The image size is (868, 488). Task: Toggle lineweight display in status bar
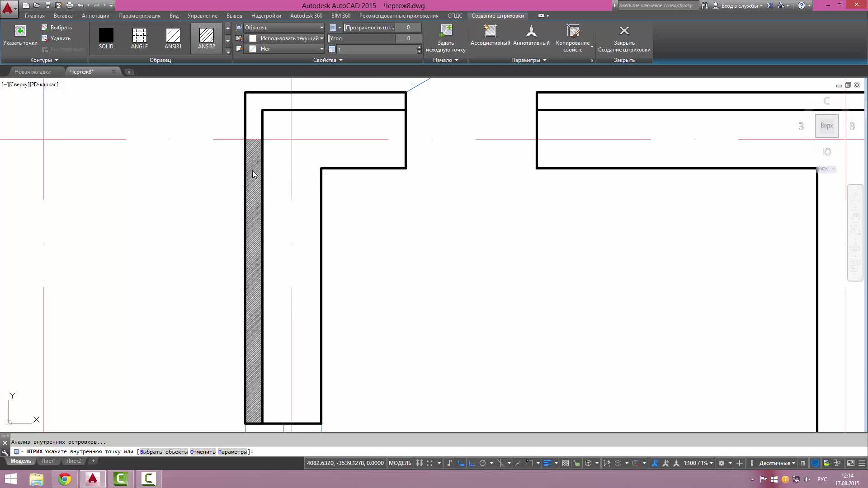point(547,463)
